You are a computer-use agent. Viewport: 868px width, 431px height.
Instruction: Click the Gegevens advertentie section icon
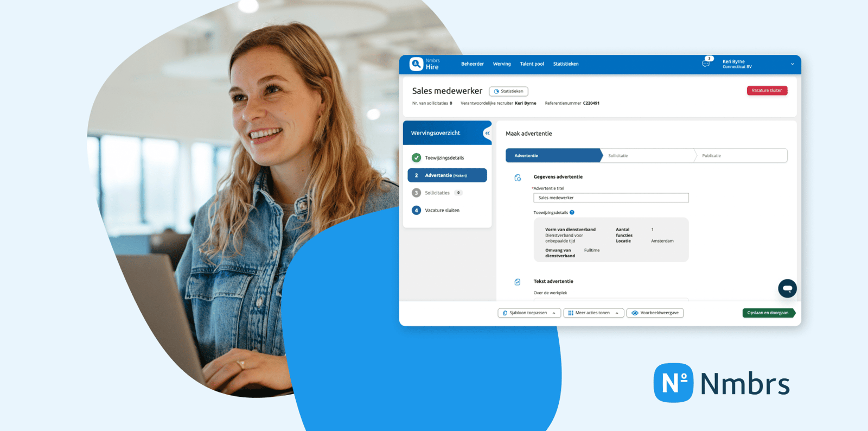click(518, 178)
